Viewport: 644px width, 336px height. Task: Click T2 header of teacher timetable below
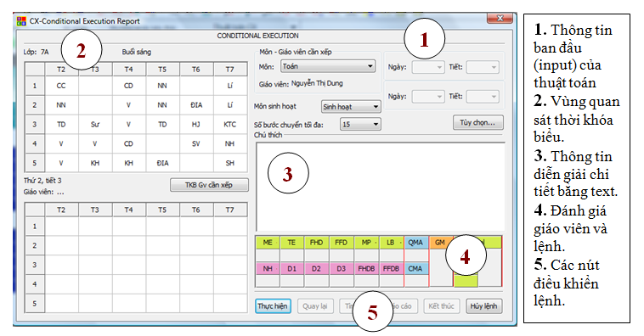click(61, 210)
